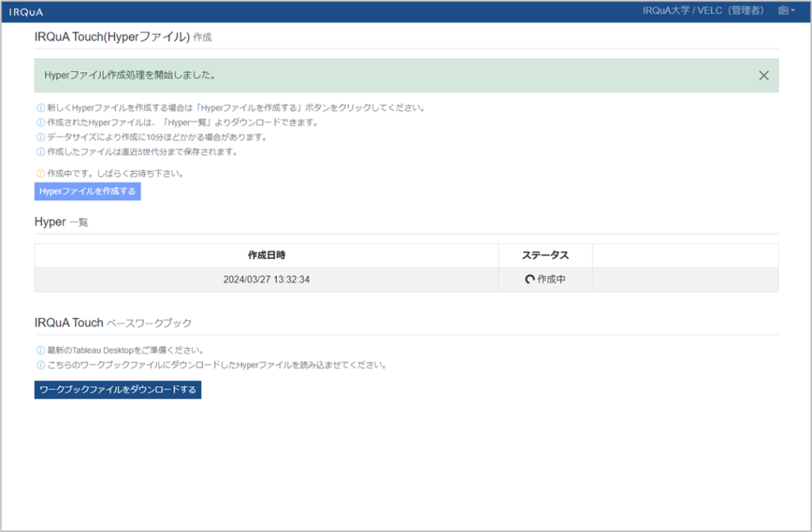Click the IRQuA logo in the navbar
The width and height of the screenshot is (812, 532).
click(x=26, y=12)
